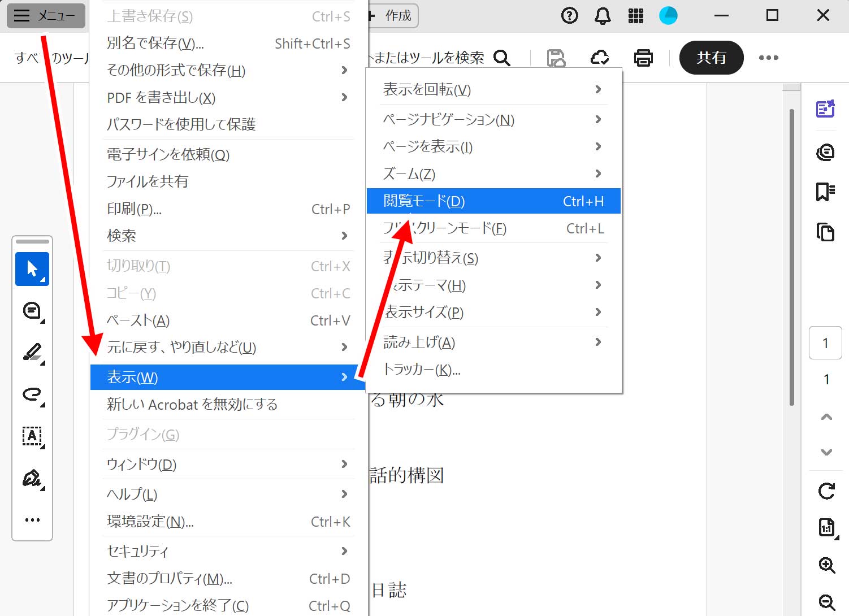
Task: Expand ウィンドウ(D) submenu
Action: click(x=229, y=464)
